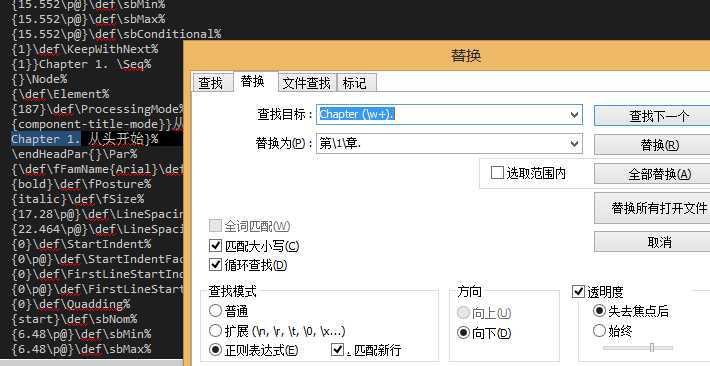Viewport: 710px width, 366px height.
Task: Enable the 选取范围内 checkbox
Action: pyautogui.click(x=497, y=173)
